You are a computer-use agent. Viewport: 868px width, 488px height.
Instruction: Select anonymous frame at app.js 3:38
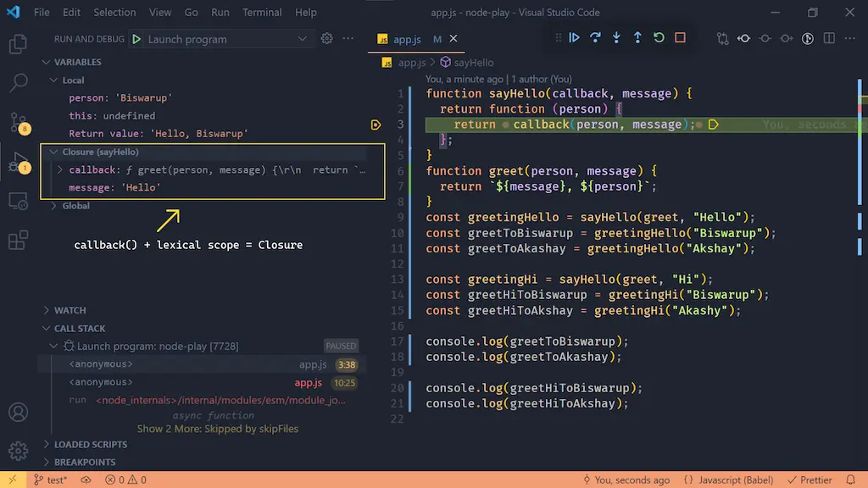(x=203, y=364)
